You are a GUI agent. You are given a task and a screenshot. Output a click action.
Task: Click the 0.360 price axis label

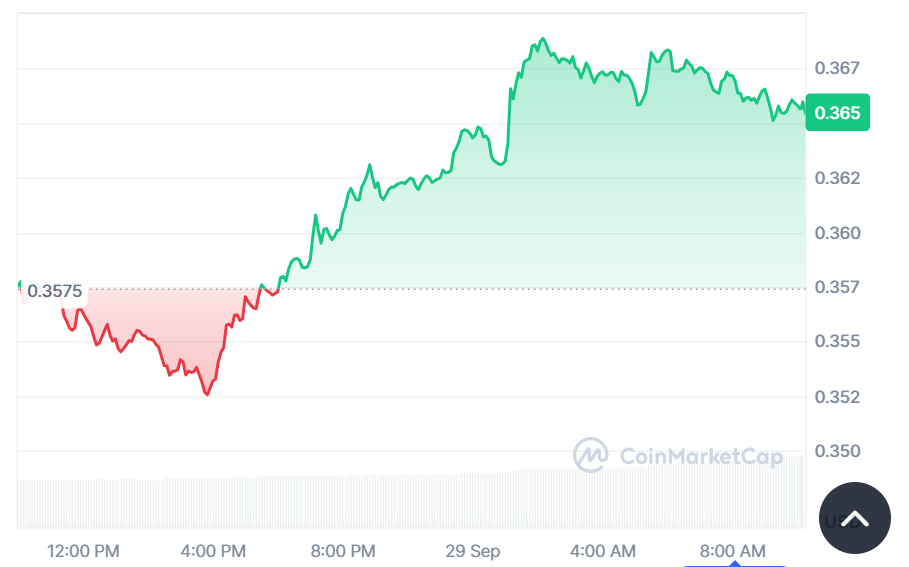point(837,233)
